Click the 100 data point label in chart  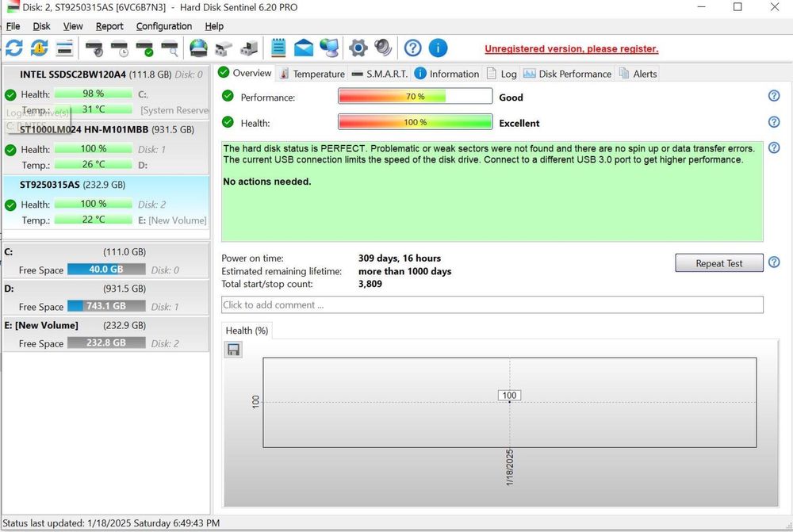(509, 396)
